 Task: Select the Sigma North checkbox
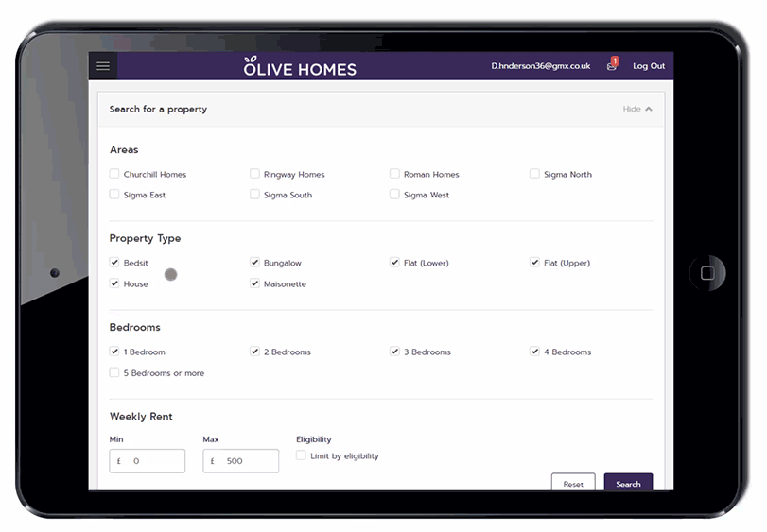tap(534, 174)
